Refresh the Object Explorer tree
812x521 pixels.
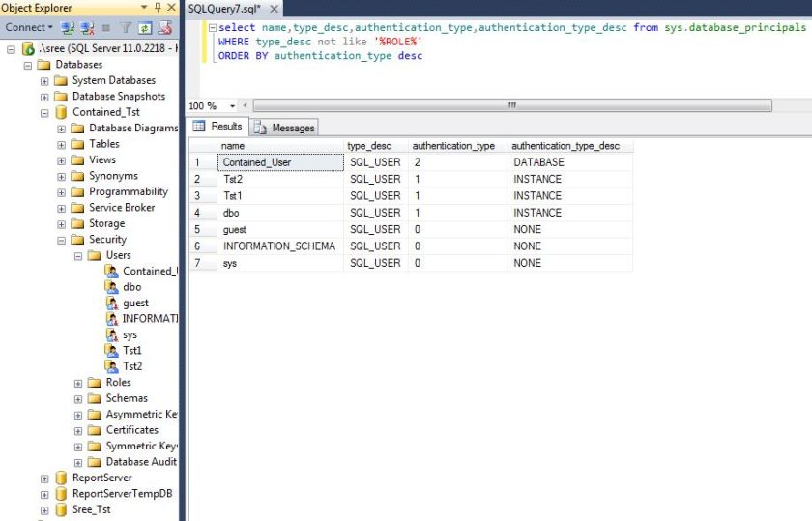pos(145,28)
